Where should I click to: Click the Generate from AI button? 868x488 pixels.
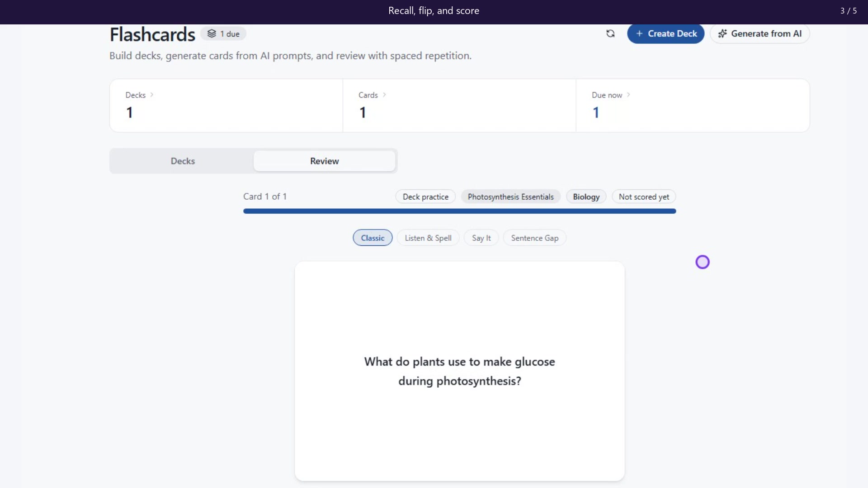coord(759,33)
